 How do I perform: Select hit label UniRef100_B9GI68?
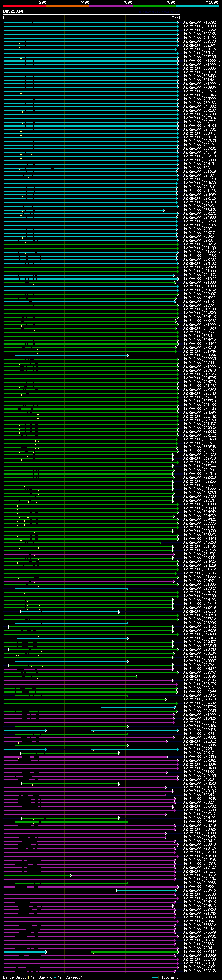tap(199, 34)
